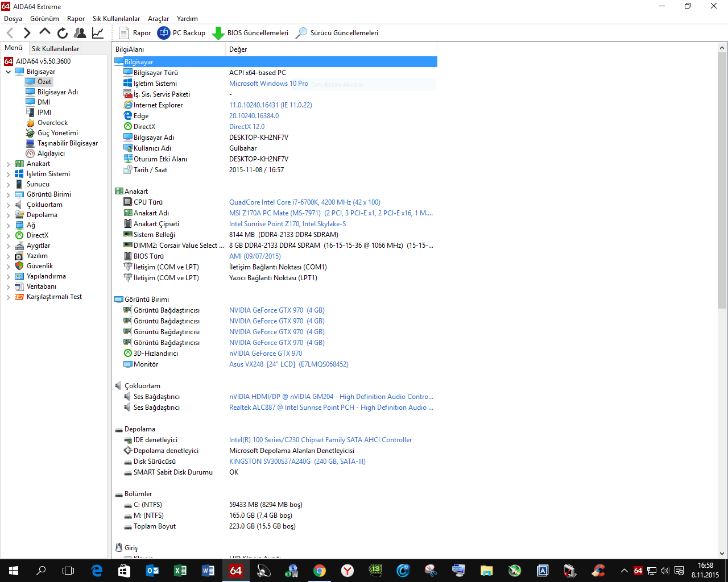Click the Değer column header
The image size is (728, 582).
(x=332, y=49)
